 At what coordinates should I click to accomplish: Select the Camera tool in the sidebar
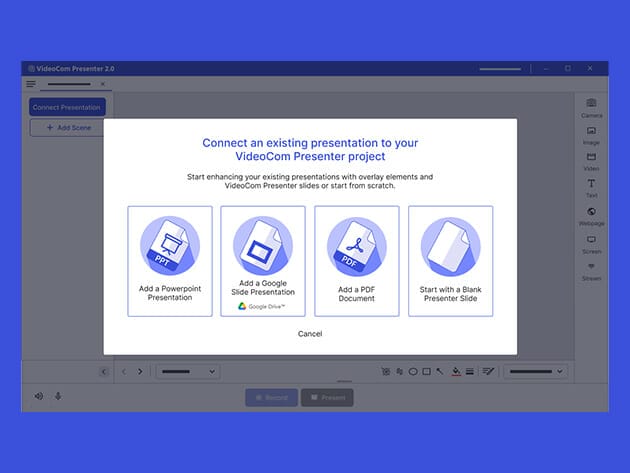(591, 105)
